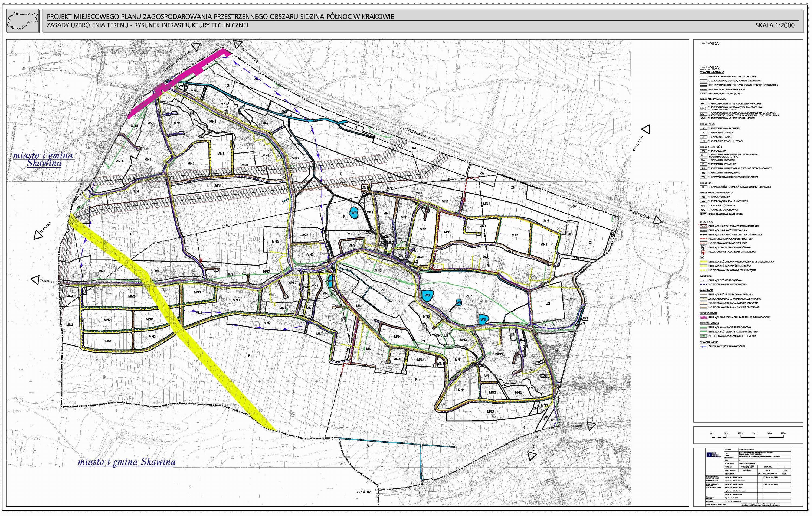812x516 pixels.
Task: Click the KDL legend symbol box
Action: point(703,205)
